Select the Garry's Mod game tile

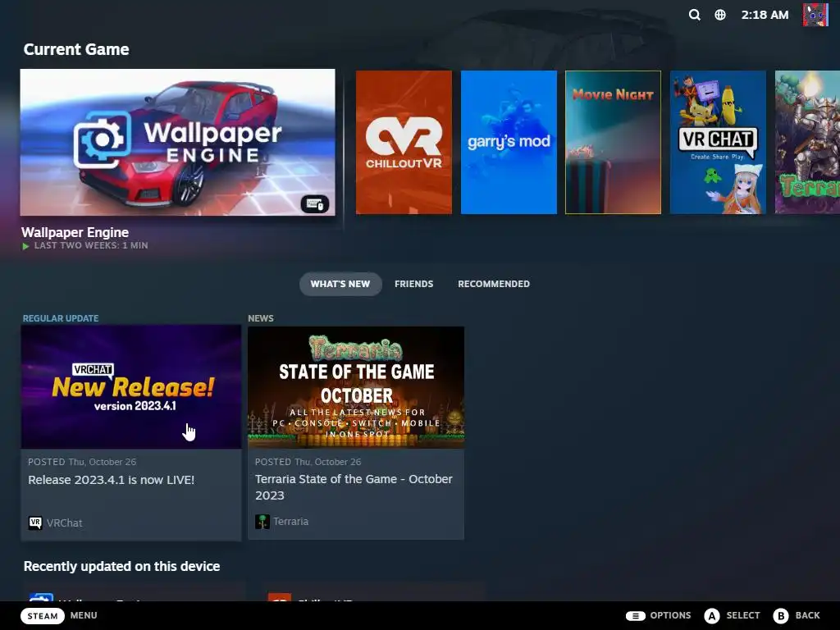pos(509,143)
